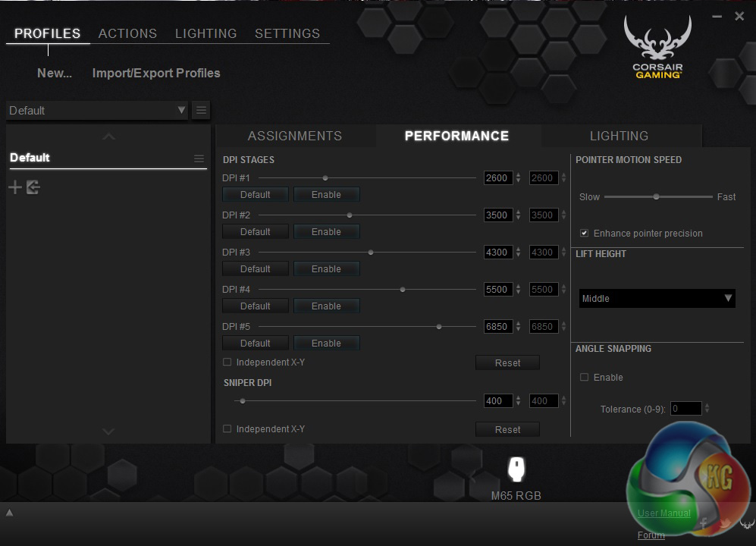Open the profile dropdown hamburger menu icon
The image size is (756, 546).
(201, 111)
